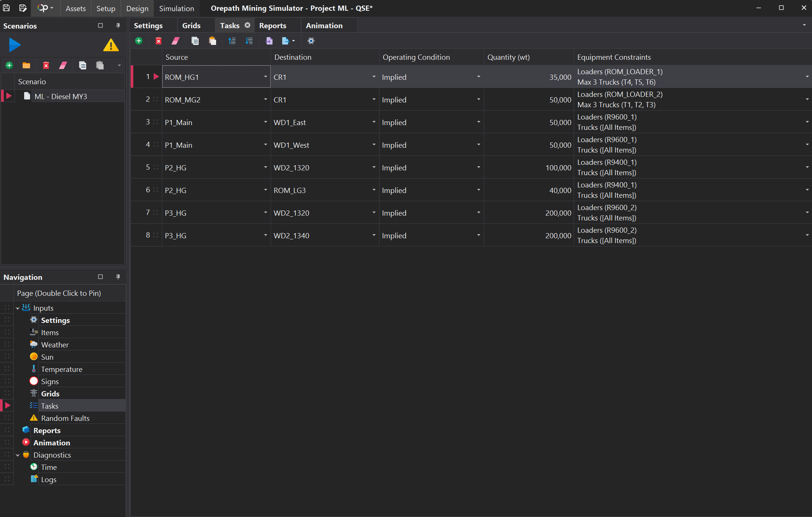This screenshot has height=517, width=812.
Task: Expand Equipment Constraints dropdown for R9400_1 WD2_1320 row
Action: pyautogui.click(x=807, y=167)
